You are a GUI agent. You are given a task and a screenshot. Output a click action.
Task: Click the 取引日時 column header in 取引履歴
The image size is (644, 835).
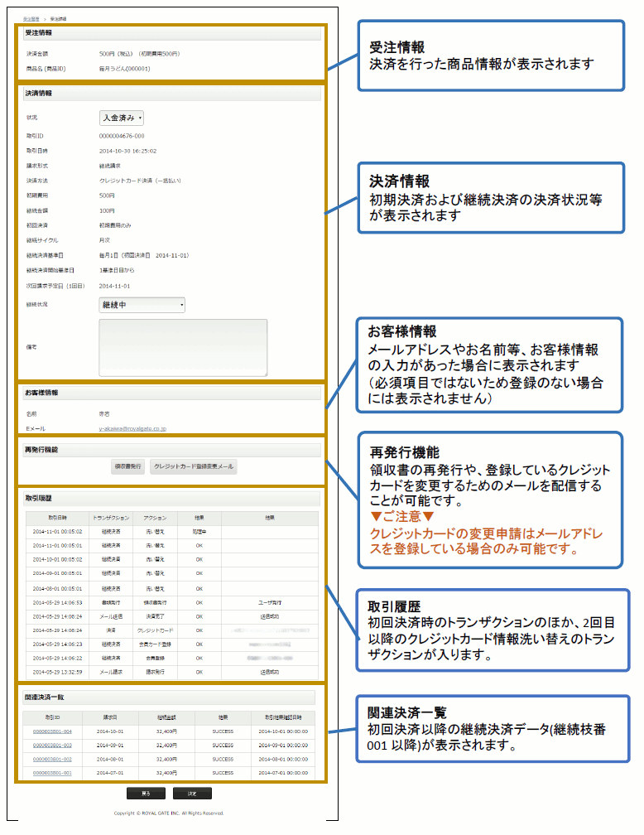[x=57, y=518]
